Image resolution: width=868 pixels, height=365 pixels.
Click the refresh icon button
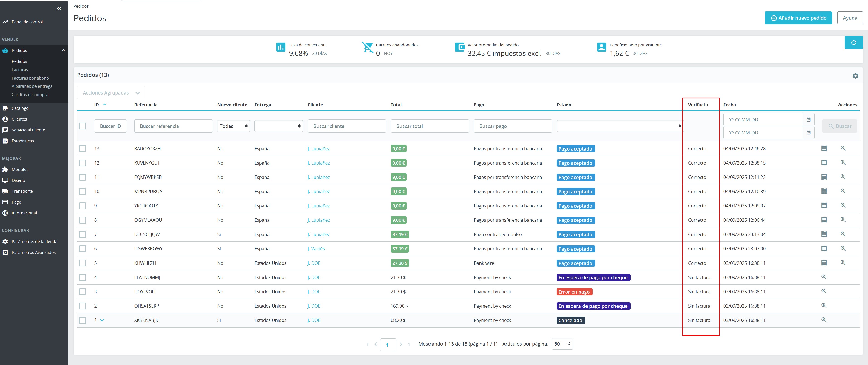[853, 42]
